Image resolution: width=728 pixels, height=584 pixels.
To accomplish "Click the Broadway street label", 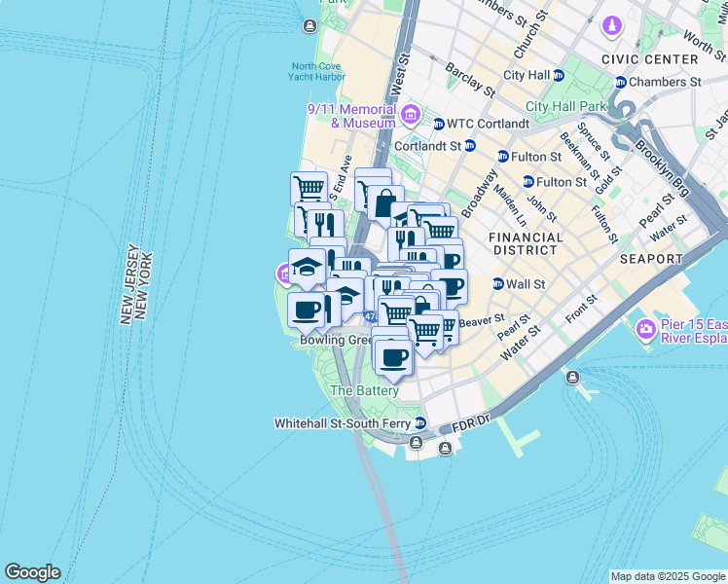I will pos(479,194).
